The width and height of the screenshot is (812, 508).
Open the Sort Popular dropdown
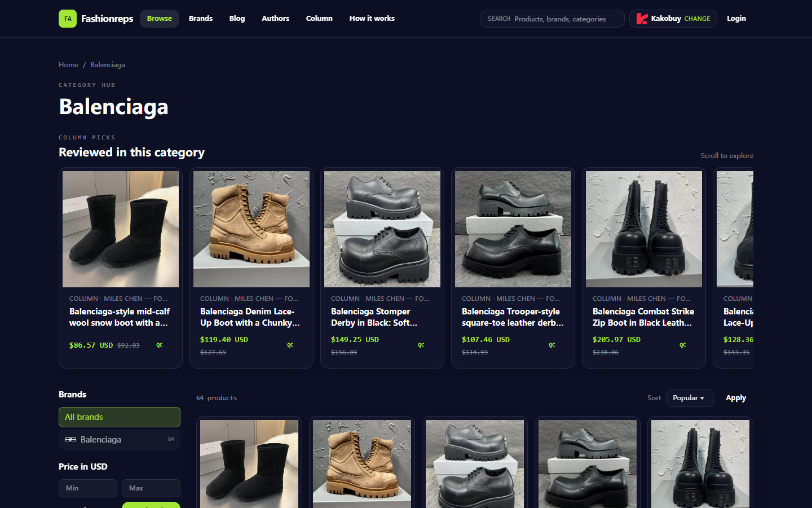coord(690,398)
